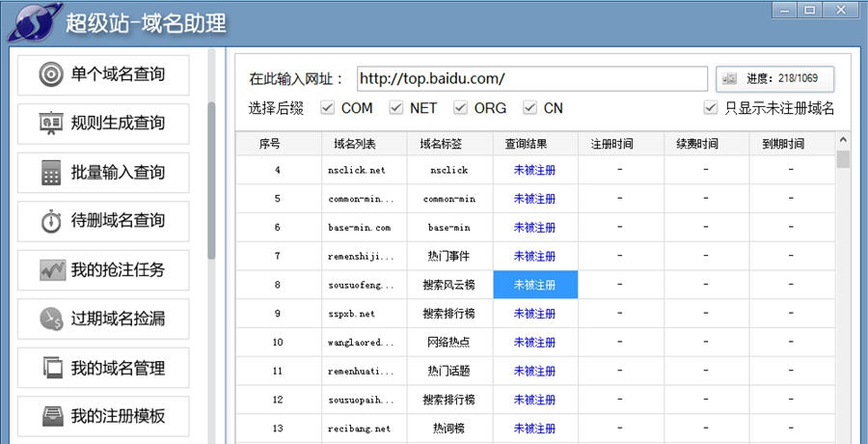This screenshot has height=444, width=868.
Task: Select domain recibang.net cell
Action: [x=365, y=428]
